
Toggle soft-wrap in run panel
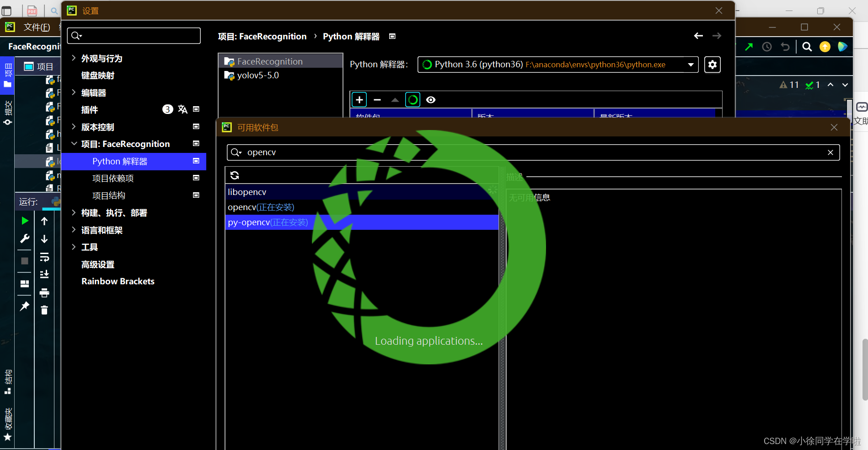tap(44, 257)
